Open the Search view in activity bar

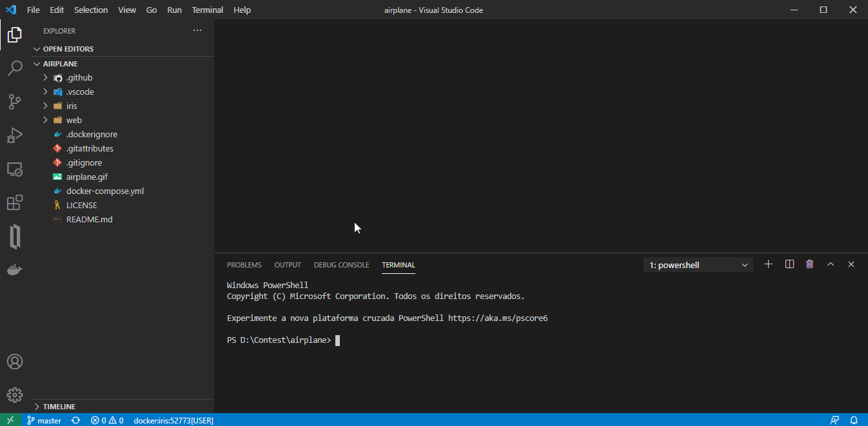tap(15, 68)
